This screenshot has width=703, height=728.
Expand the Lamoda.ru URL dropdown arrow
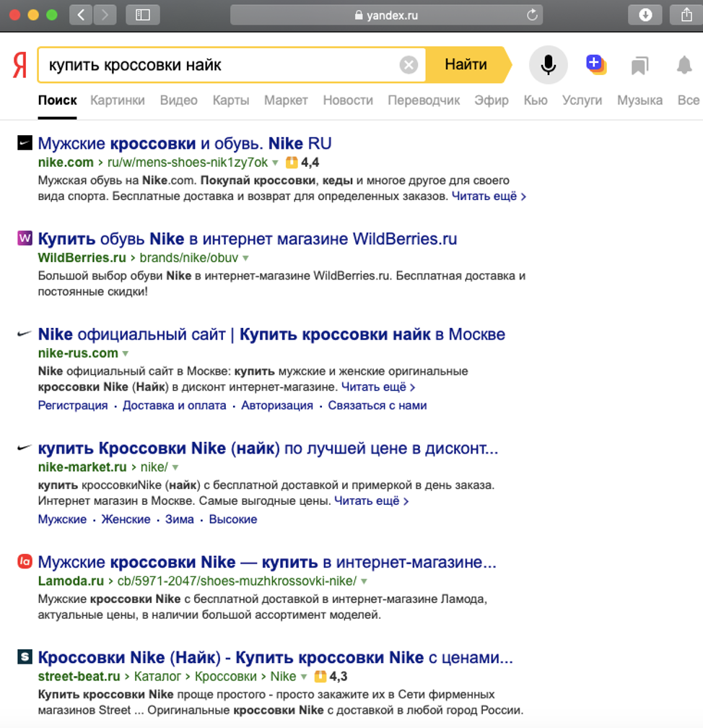coord(364,581)
